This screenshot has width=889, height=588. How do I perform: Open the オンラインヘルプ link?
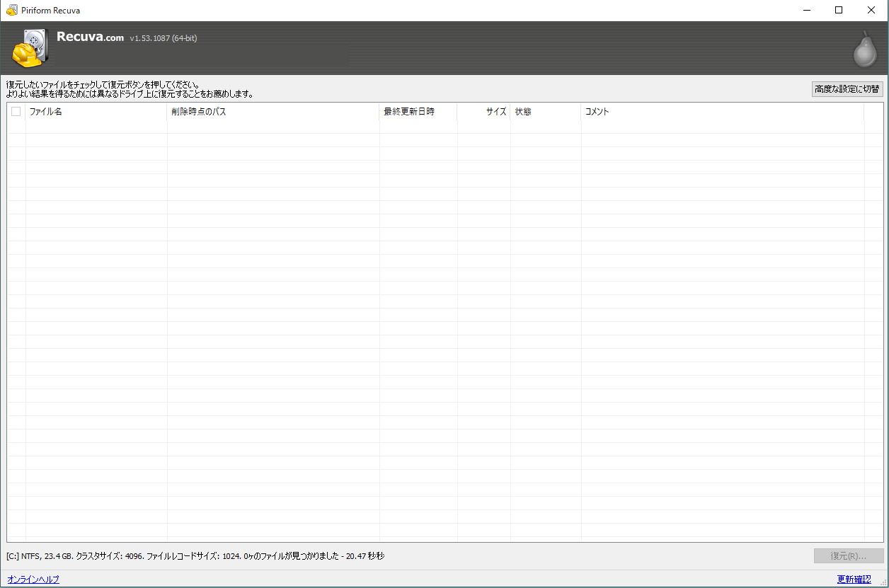33,580
